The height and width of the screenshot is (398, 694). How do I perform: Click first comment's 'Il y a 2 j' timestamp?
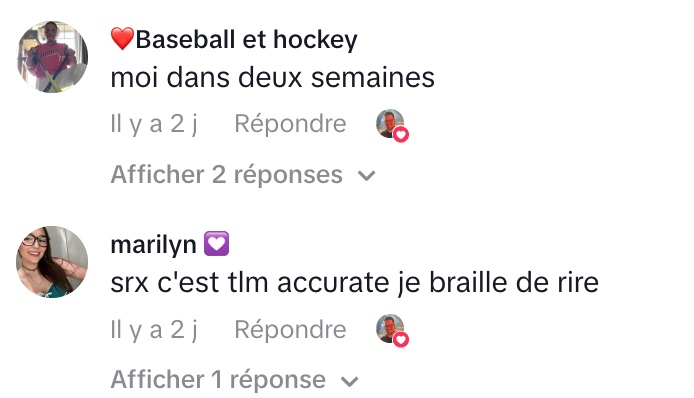(x=154, y=124)
